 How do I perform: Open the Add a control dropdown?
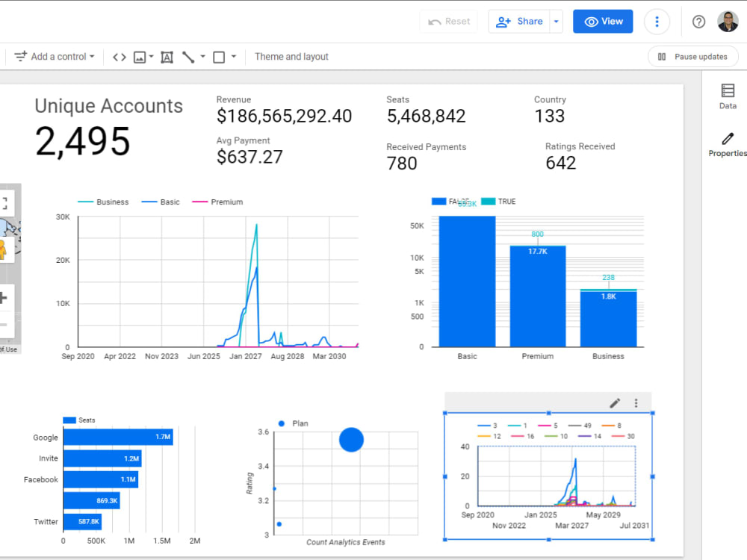54,57
